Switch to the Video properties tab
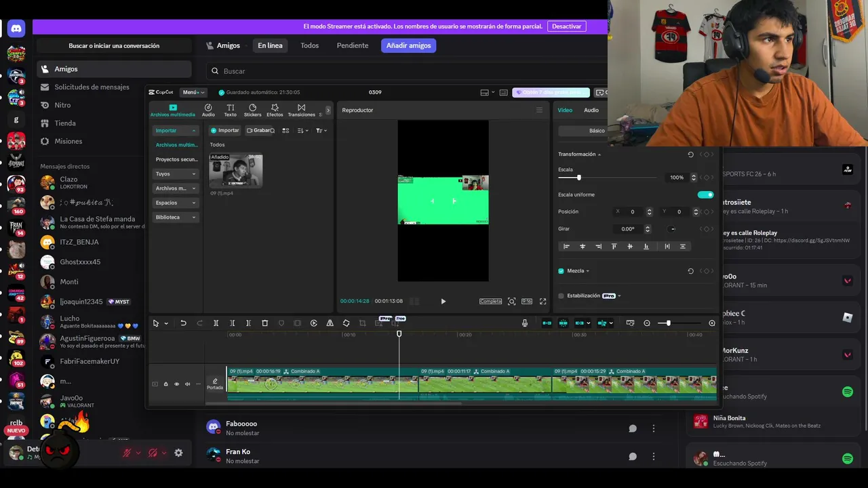Image resolution: width=868 pixels, height=488 pixels. click(565, 110)
